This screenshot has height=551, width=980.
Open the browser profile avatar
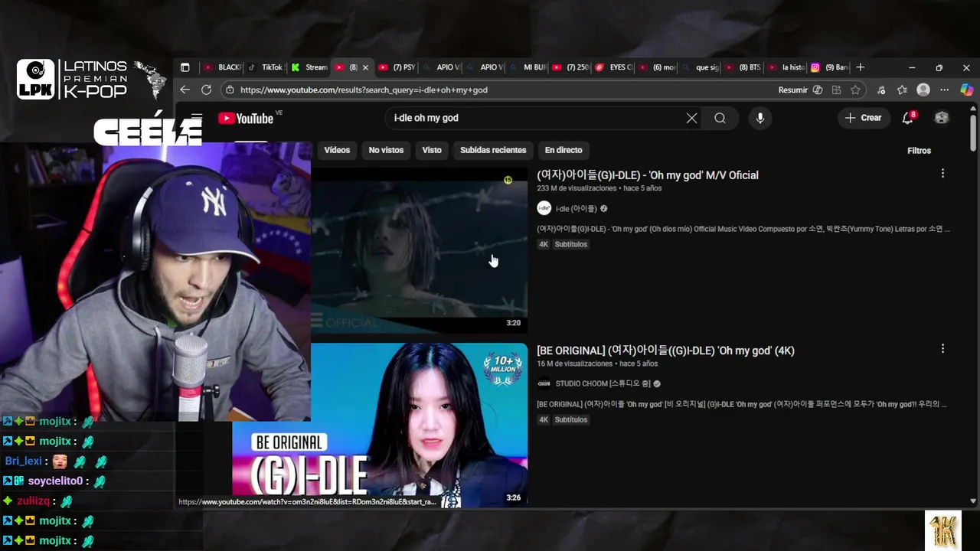[923, 90]
